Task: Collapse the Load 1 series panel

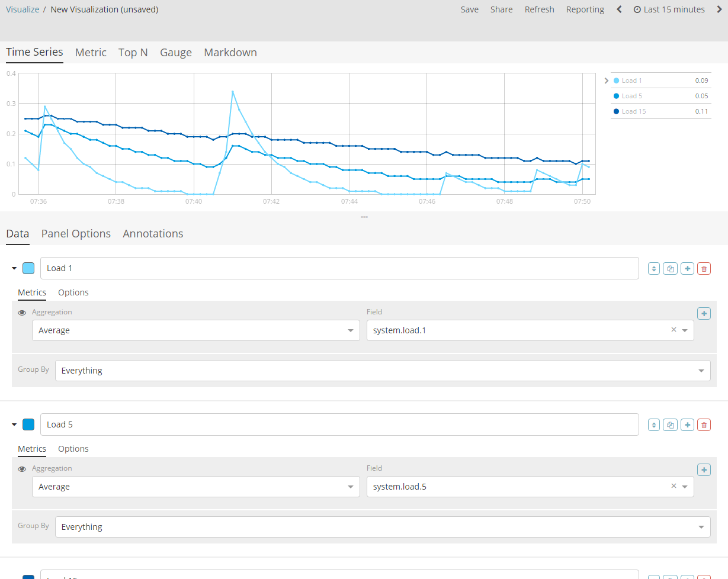Action: tap(14, 268)
